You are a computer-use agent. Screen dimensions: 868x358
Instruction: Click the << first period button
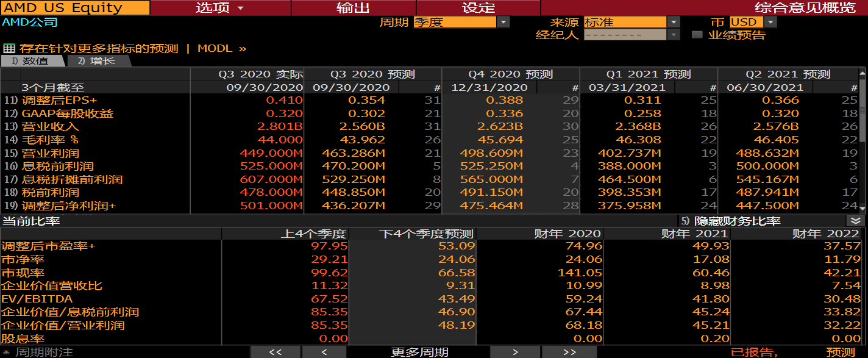275,352
